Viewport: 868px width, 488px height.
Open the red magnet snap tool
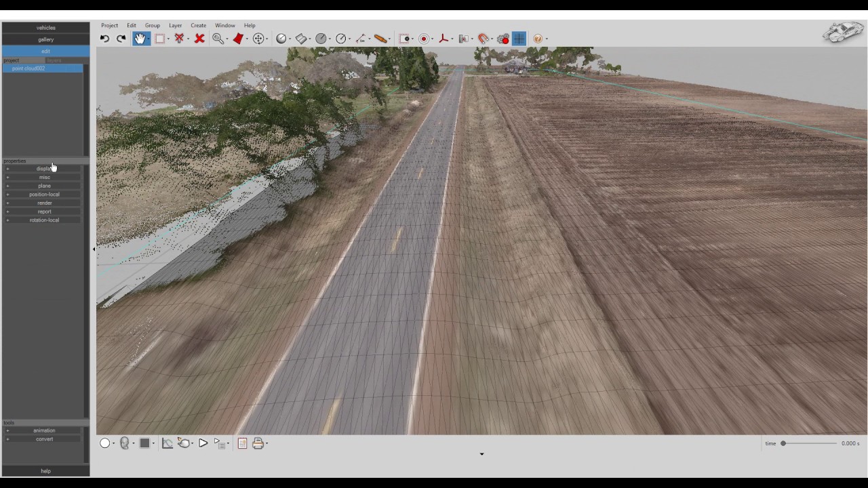pyautogui.click(x=484, y=39)
